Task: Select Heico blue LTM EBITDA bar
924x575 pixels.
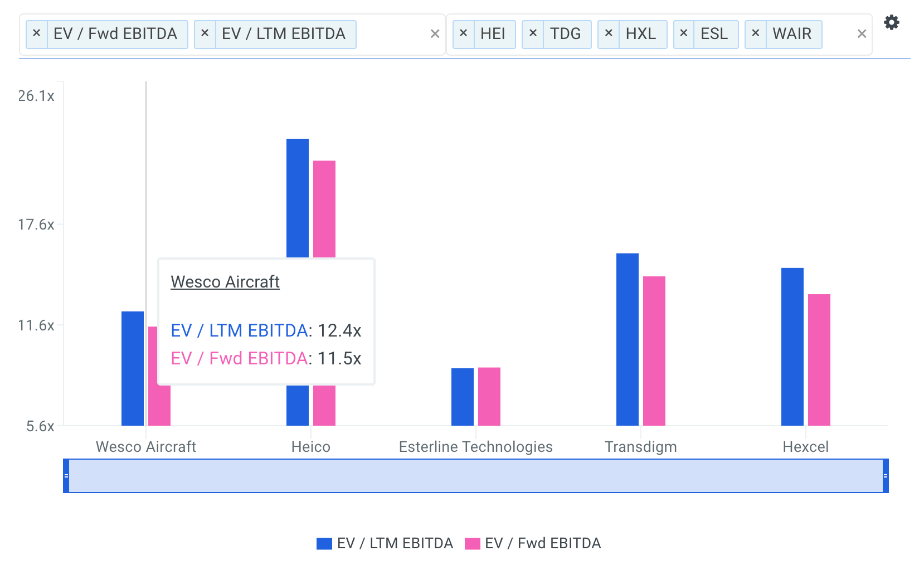Action: [x=298, y=198]
